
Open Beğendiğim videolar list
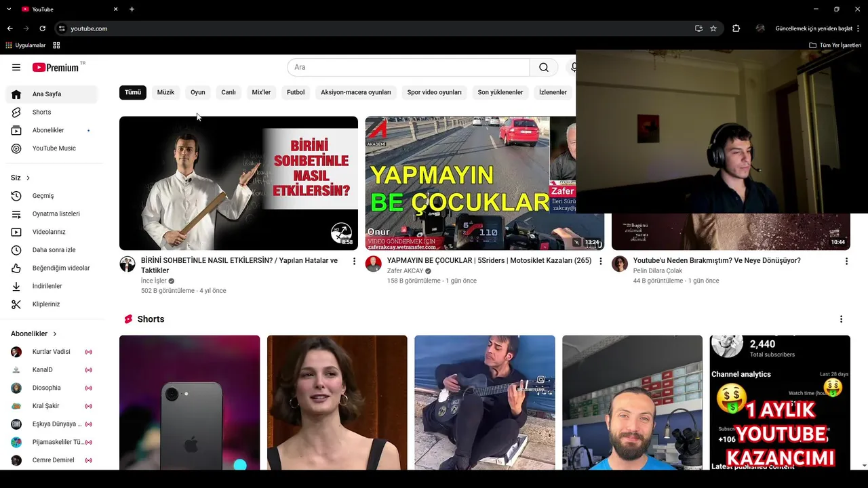(52, 268)
